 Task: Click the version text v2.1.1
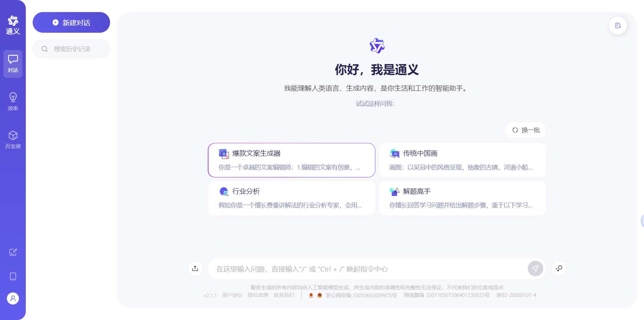[210, 295]
